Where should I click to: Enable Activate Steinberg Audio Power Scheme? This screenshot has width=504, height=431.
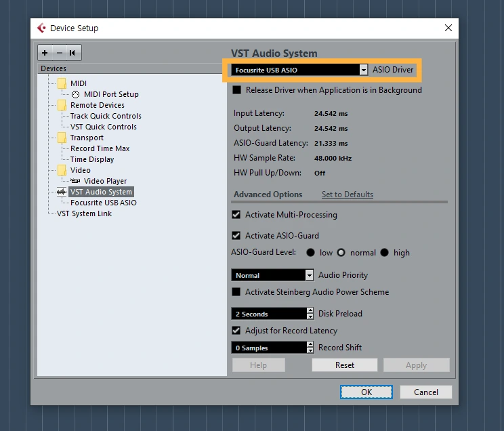pyautogui.click(x=236, y=291)
